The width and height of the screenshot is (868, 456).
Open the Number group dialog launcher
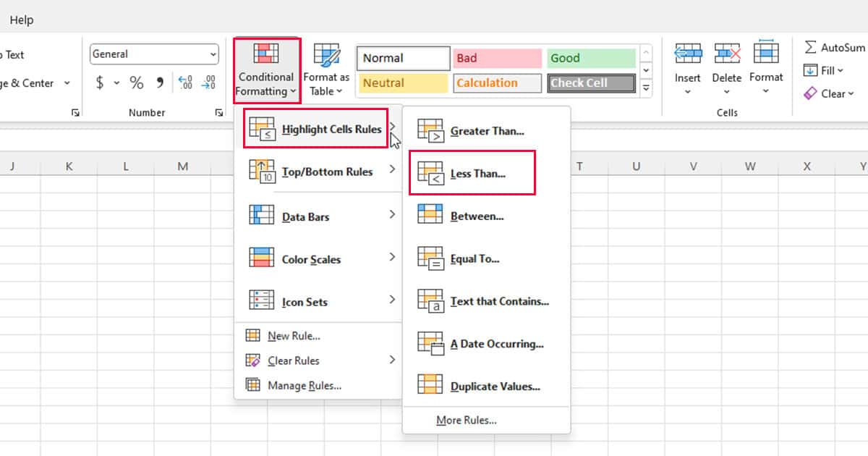pyautogui.click(x=219, y=113)
